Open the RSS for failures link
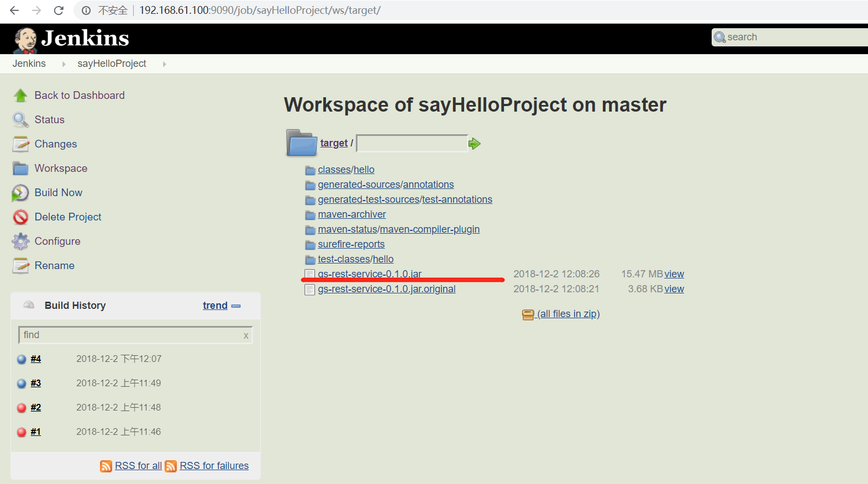 (214, 466)
